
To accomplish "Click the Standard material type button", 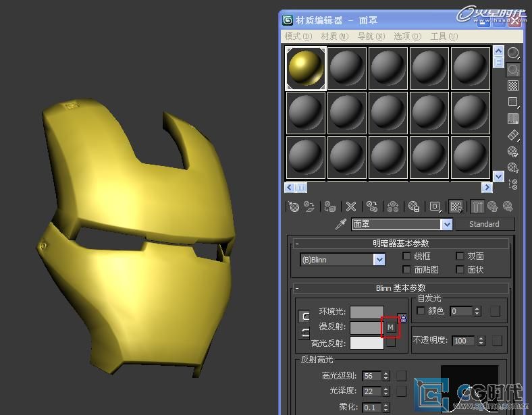I will point(484,224).
